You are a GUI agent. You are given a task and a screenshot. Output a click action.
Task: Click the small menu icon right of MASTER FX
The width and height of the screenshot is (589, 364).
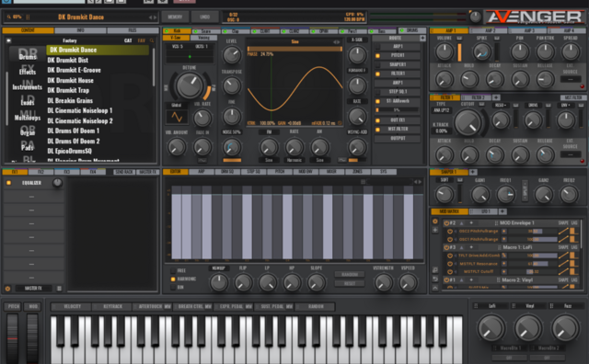pyautogui.click(x=59, y=289)
